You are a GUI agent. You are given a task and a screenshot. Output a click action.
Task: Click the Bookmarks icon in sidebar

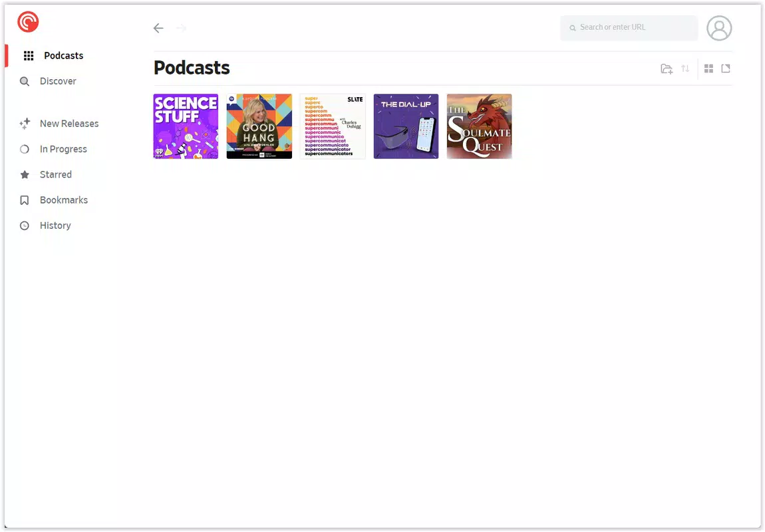[25, 200]
